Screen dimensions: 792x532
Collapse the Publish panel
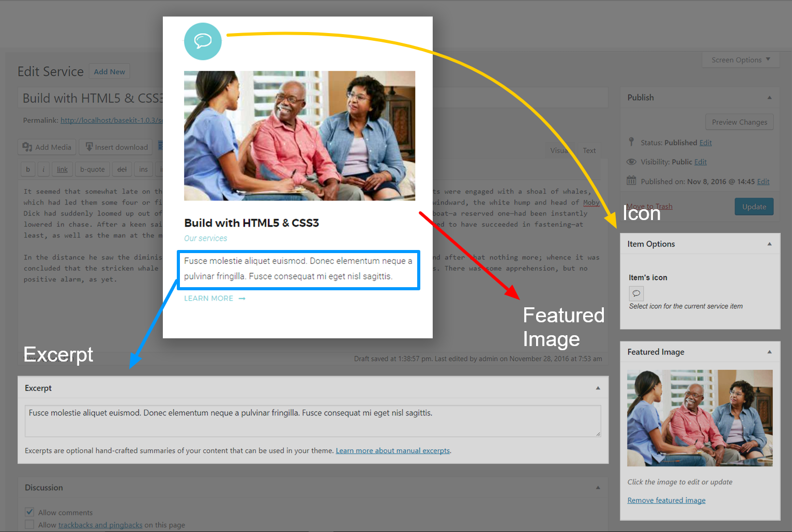coord(769,98)
